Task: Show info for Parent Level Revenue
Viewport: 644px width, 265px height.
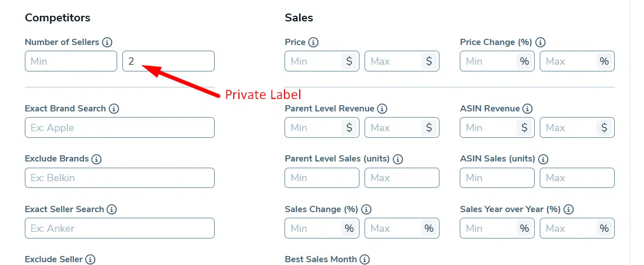Action: coord(382,109)
